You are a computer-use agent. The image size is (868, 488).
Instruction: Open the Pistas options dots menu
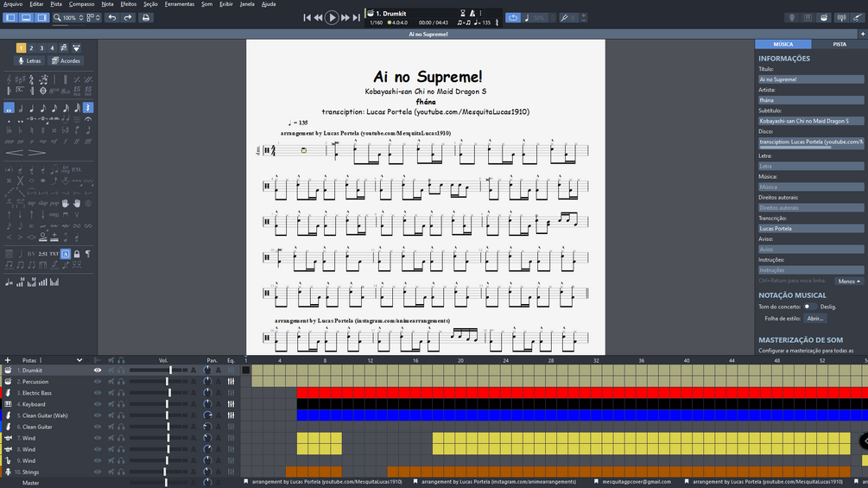pyautogui.click(x=41, y=360)
